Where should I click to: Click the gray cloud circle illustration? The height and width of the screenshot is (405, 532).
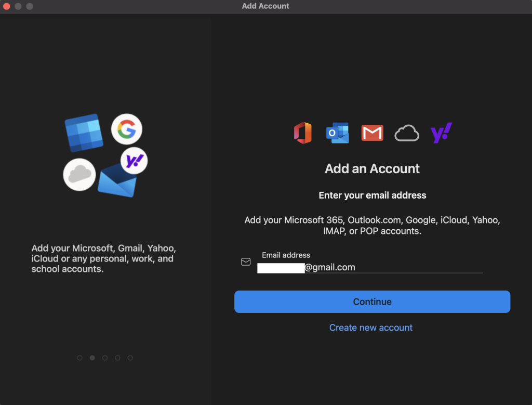(x=79, y=175)
